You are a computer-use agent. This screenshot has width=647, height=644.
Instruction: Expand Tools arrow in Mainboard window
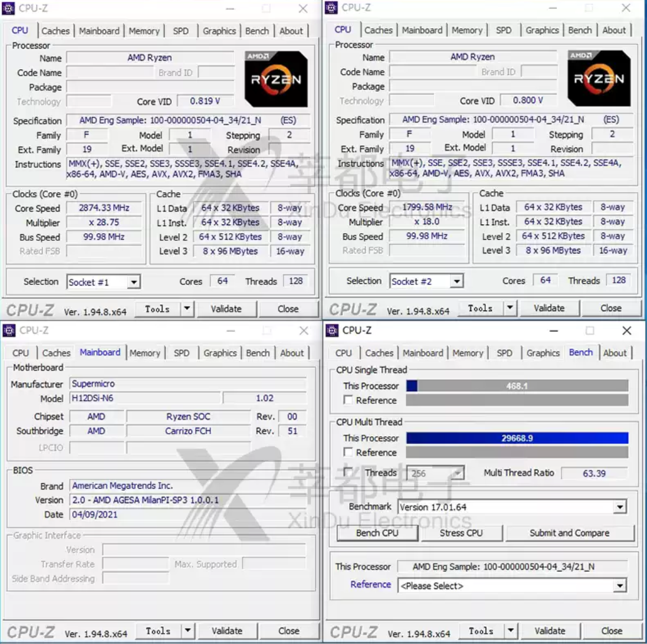[188, 630]
